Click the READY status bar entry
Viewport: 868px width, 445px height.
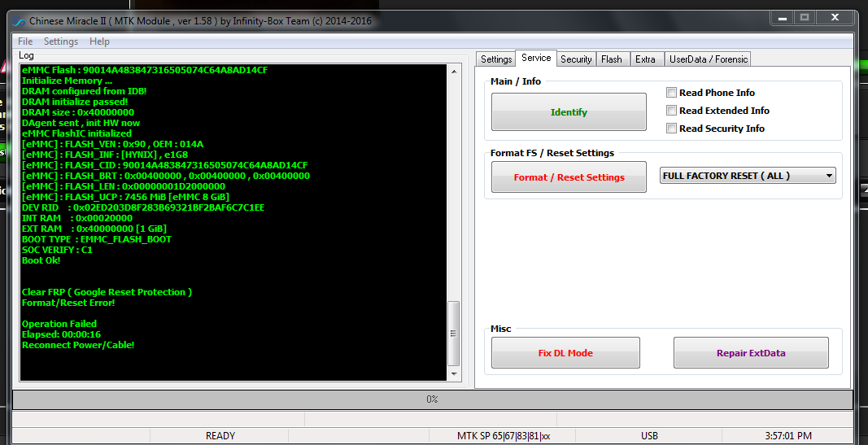[x=220, y=435]
